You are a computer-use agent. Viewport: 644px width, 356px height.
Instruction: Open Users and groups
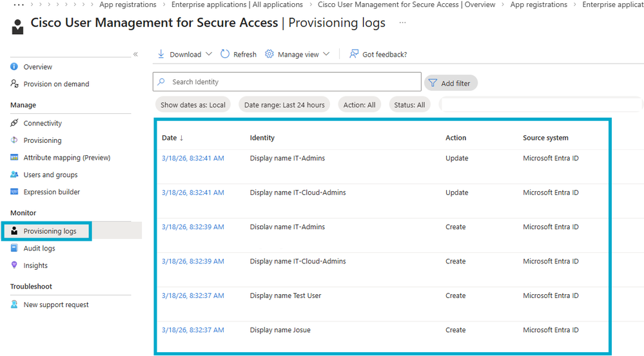pos(50,174)
